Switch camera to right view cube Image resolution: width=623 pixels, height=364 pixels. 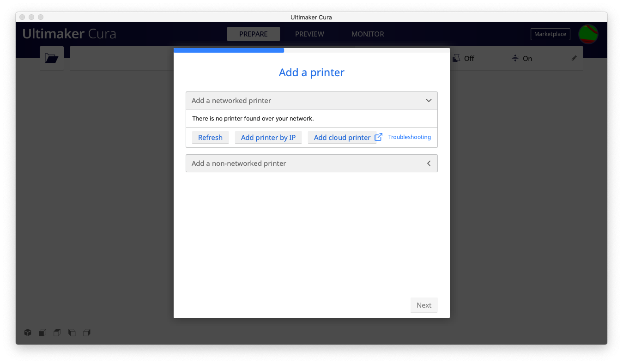tap(87, 332)
